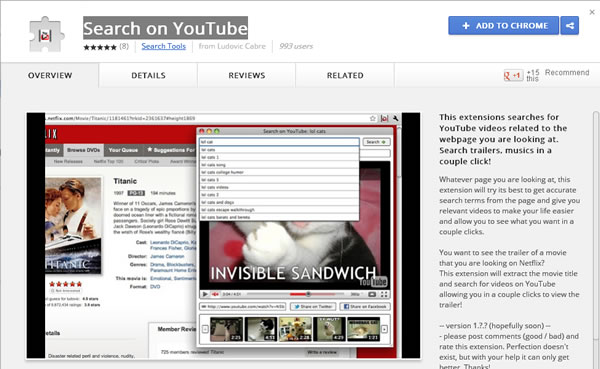Image resolution: width=600 pixels, height=369 pixels.
Task: Select 'lol cats videos' suggestion
Action: (279, 187)
